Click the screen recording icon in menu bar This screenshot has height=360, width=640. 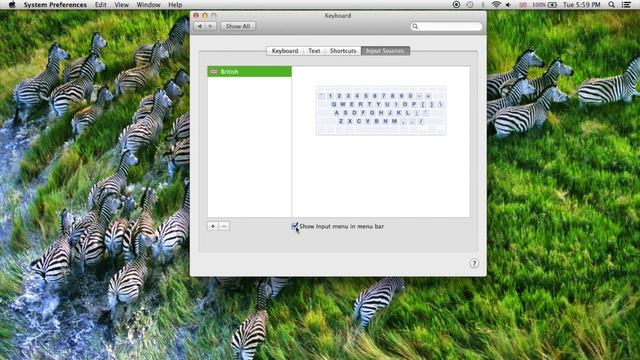click(456, 5)
